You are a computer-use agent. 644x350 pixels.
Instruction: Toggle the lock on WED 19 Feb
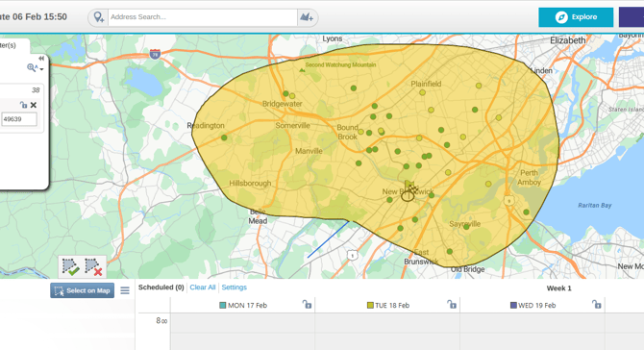[x=596, y=305]
